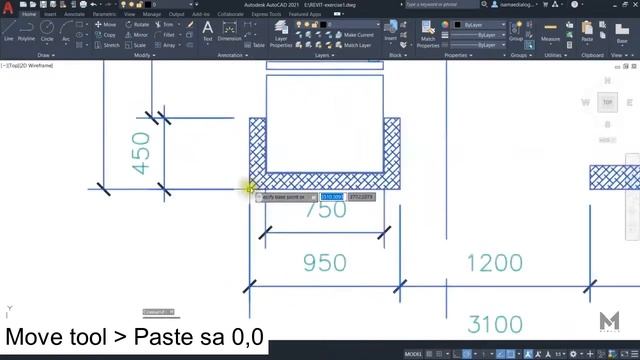Viewport: 640px width, 360px height.
Task: Click the MODEL button in status bar
Action: click(413, 354)
